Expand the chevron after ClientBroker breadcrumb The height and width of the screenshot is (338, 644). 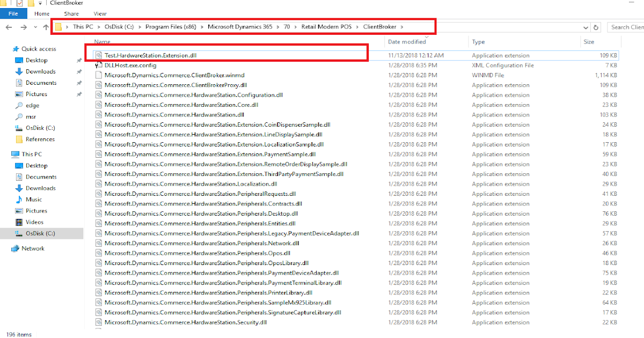click(401, 27)
